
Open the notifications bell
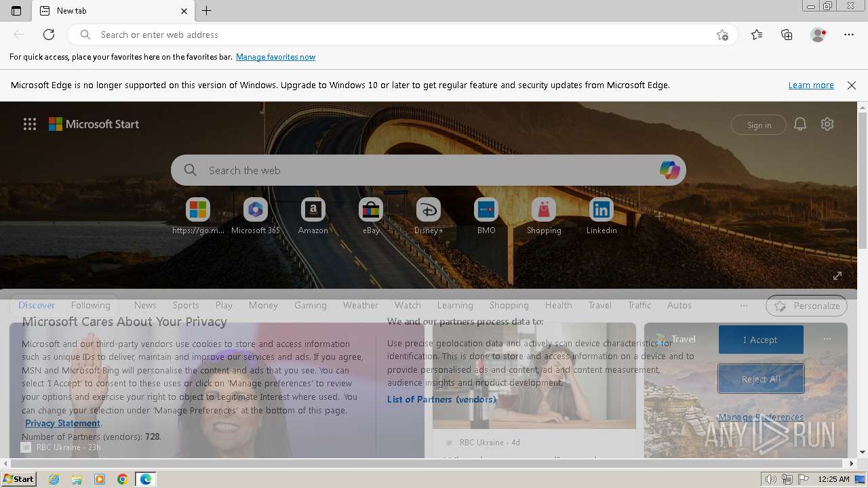pos(800,124)
